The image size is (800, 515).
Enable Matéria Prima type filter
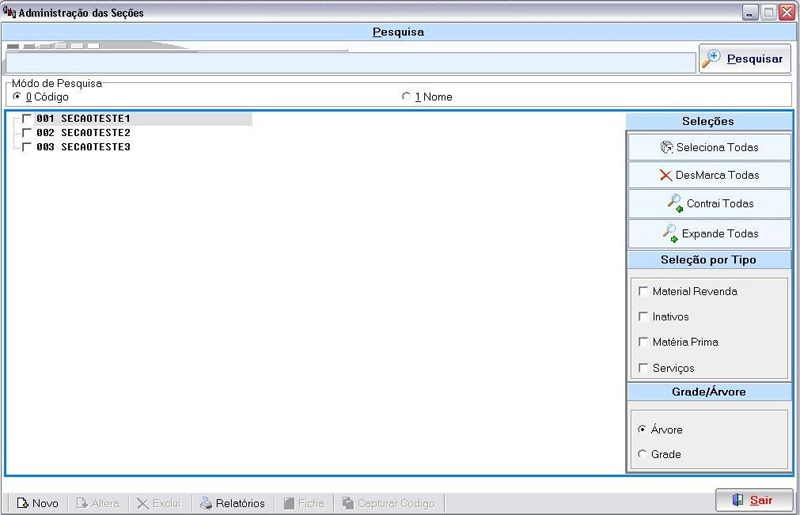coord(643,342)
